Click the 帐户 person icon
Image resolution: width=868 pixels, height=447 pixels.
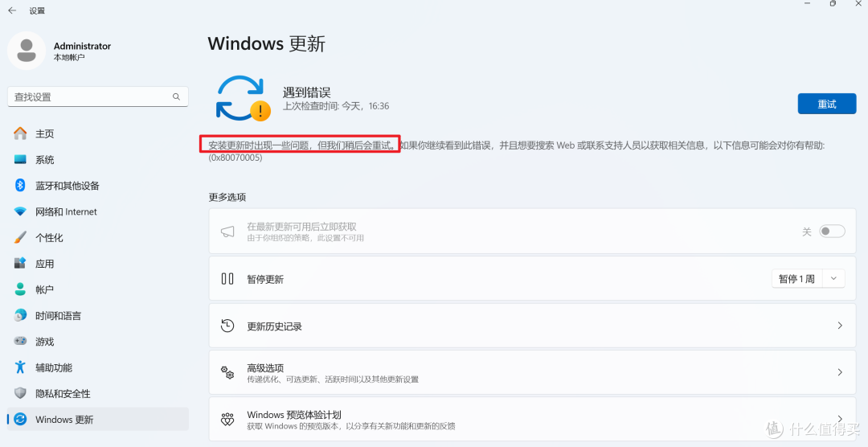coord(20,289)
